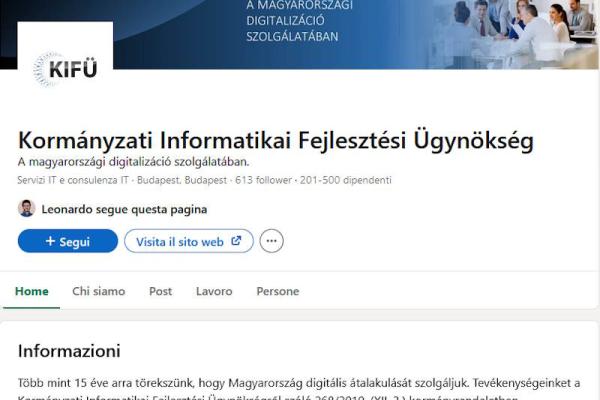Open the Visita il sito web link

(189, 241)
